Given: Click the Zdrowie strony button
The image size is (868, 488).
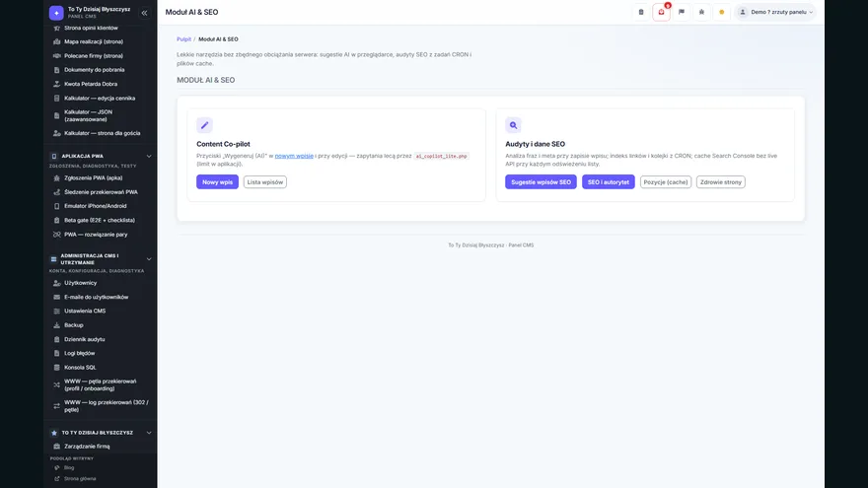Looking at the screenshot, I should pyautogui.click(x=721, y=182).
